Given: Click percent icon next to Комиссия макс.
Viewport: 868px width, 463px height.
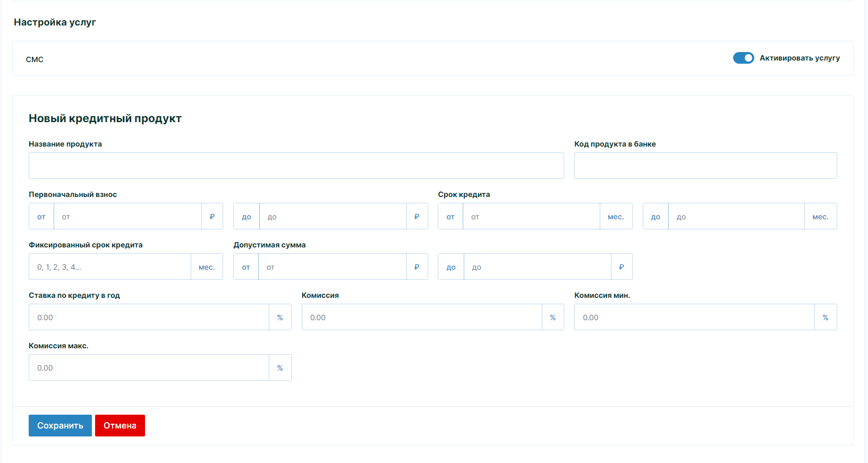Looking at the screenshot, I should (280, 368).
